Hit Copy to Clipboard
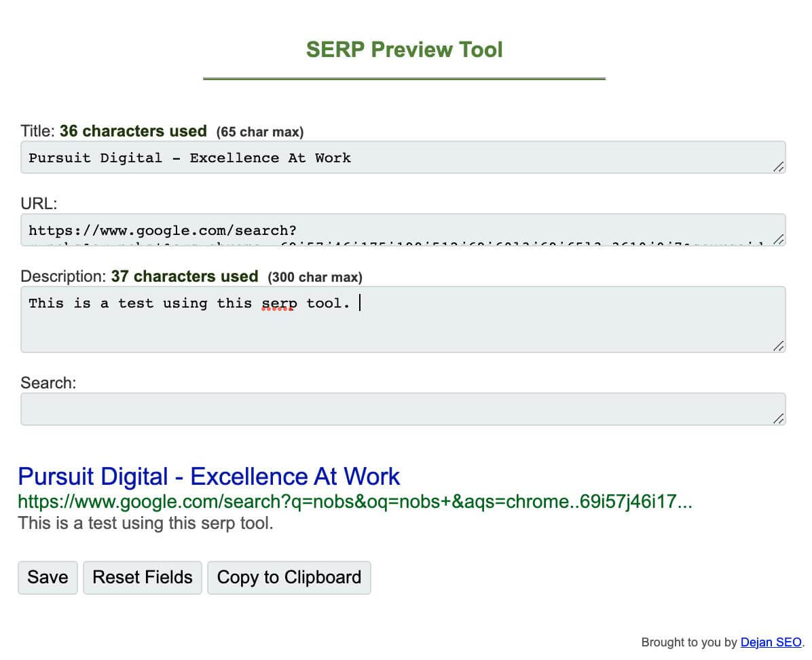This screenshot has width=812, height=660. 289,578
